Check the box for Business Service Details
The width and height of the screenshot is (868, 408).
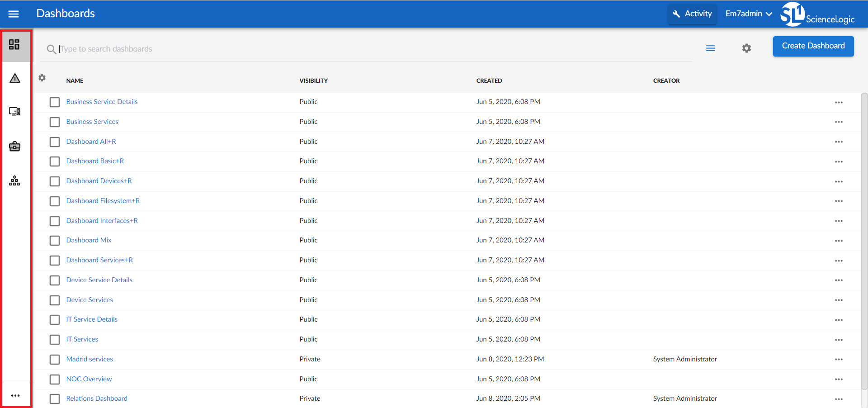pos(55,102)
